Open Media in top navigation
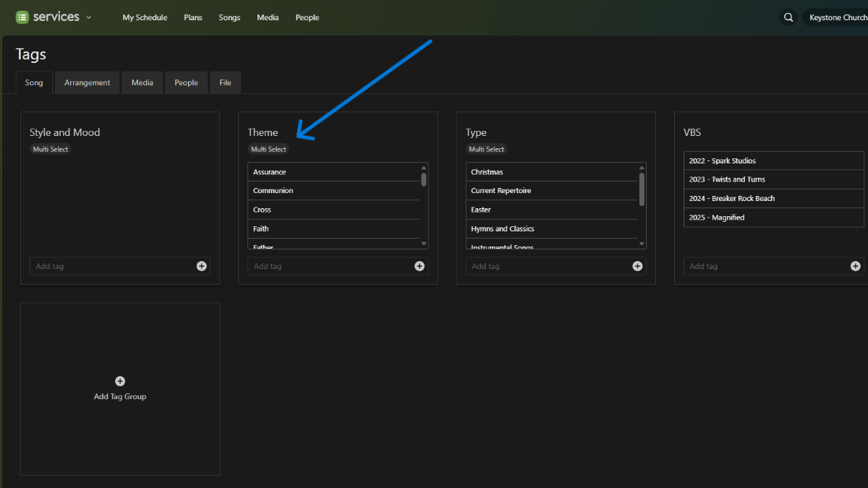Viewport: 868px width, 488px height. coord(268,17)
